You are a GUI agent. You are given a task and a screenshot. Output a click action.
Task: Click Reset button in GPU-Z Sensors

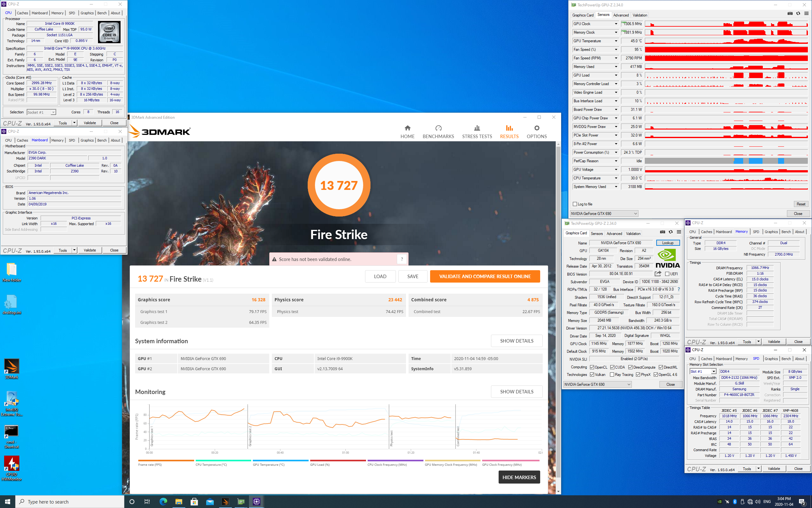pyautogui.click(x=801, y=204)
